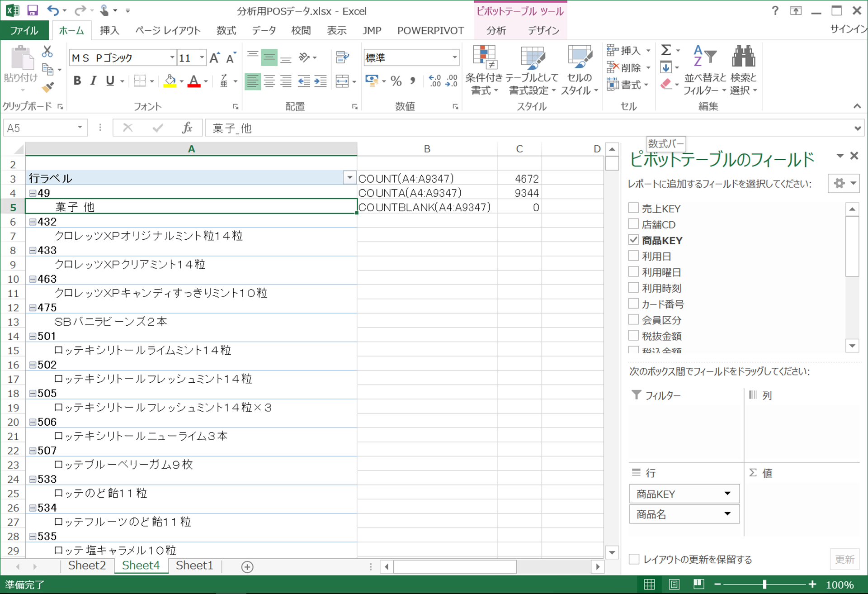Switch to the 挿入 ribbon tab
This screenshot has width=868, height=594.
point(109,30)
